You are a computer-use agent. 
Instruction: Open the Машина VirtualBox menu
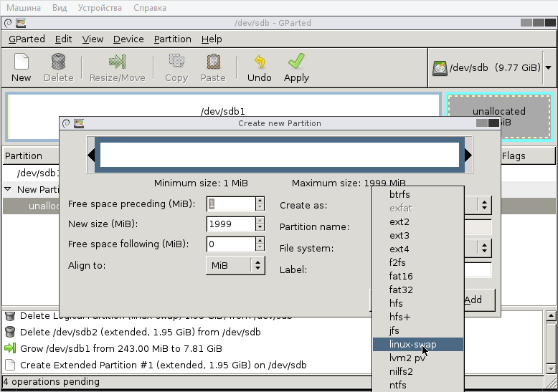[x=24, y=8]
